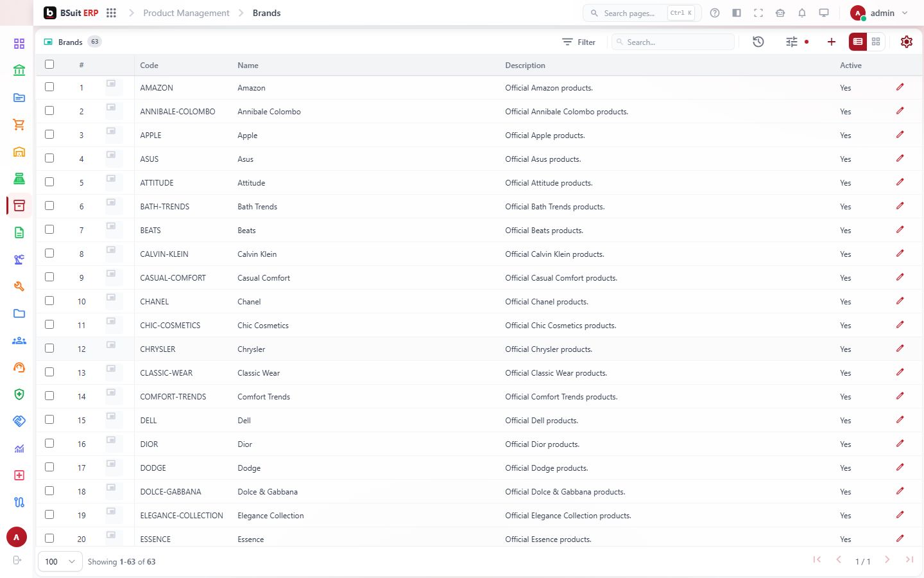Open the history clock icon in Brands toolbar
Image resolution: width=924 pixels, height=578 pixels.
click(x=758, y=42)
